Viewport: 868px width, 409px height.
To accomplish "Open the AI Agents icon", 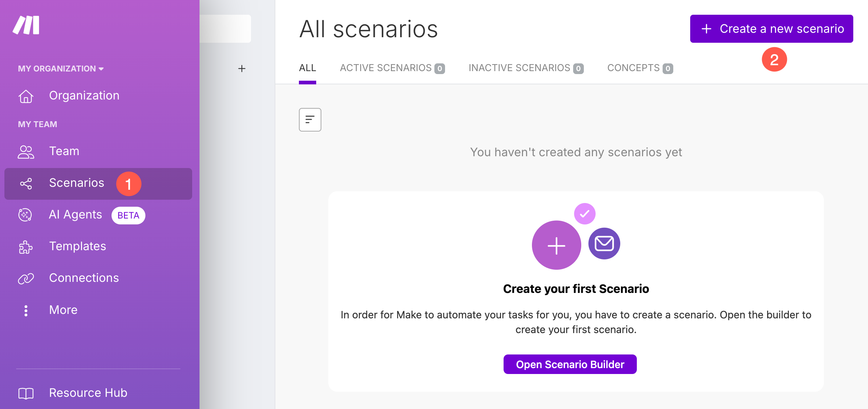I will click(x=25, y=215).
